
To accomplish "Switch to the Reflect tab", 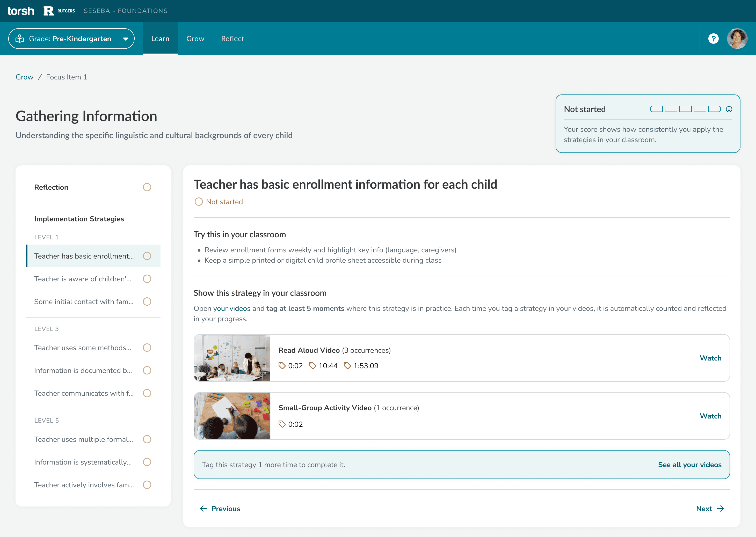I will [232, 38].
